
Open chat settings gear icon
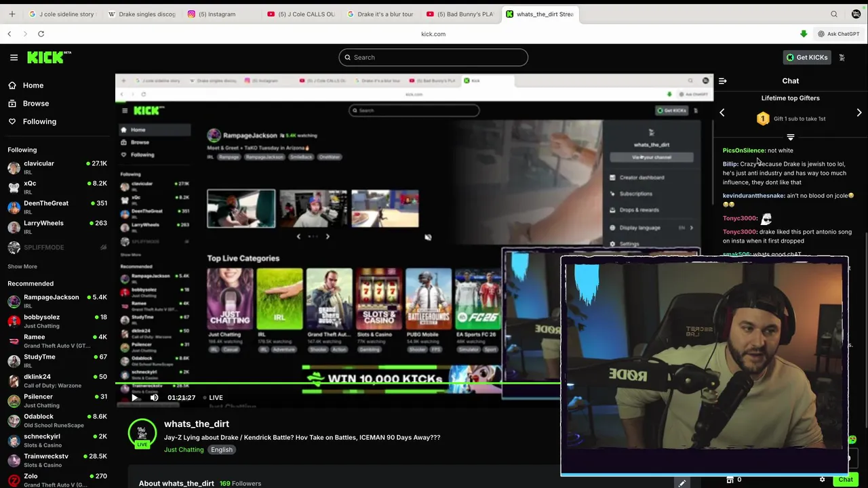coord(822,480)
